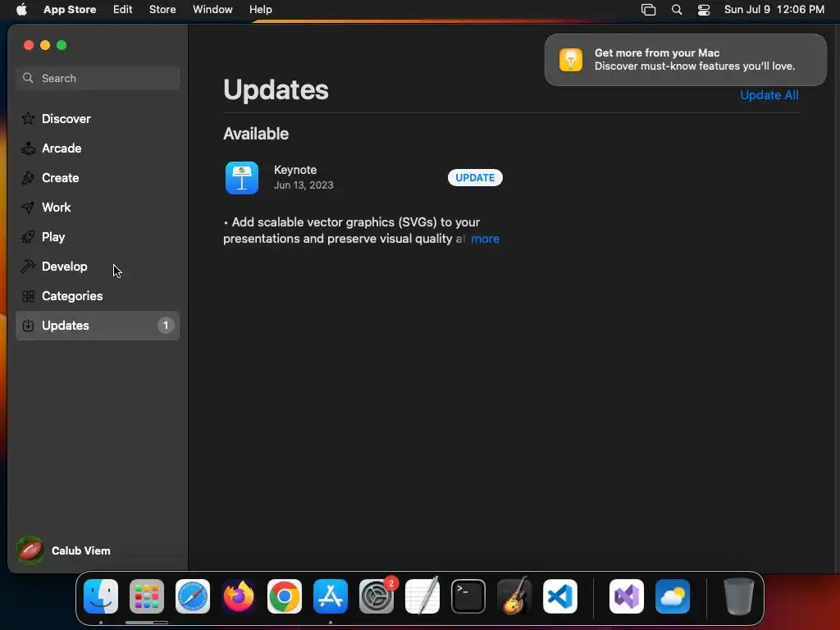The height and width of the screenshot is (630, 840).
Task: Open Stage Manager windows icon in menu bar
Action: (648, 9)
